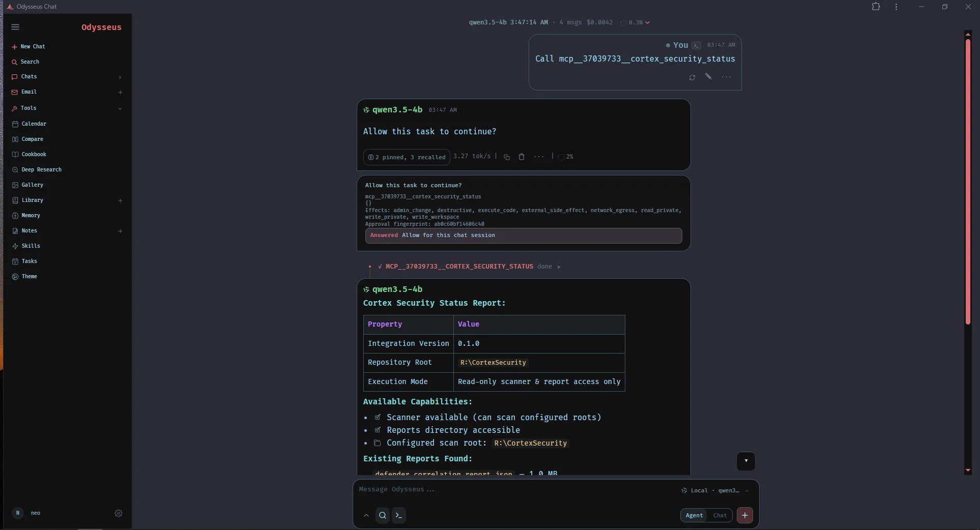Click the neo user avatar

18,513
